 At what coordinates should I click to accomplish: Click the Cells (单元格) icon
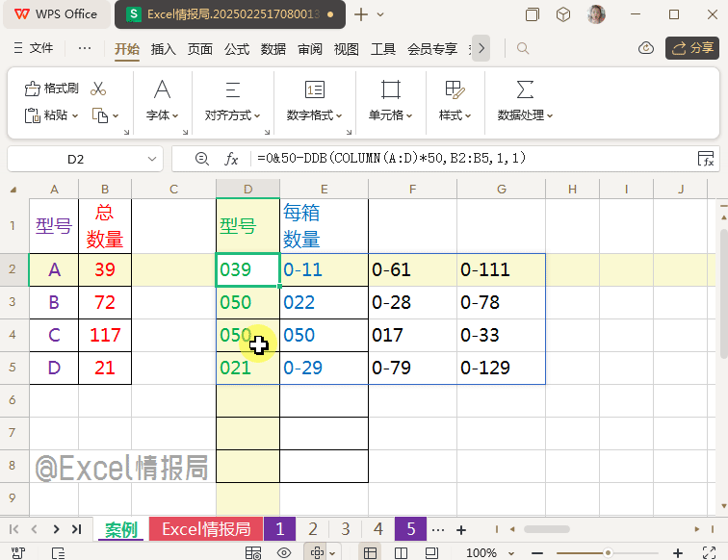pos(390,89)
